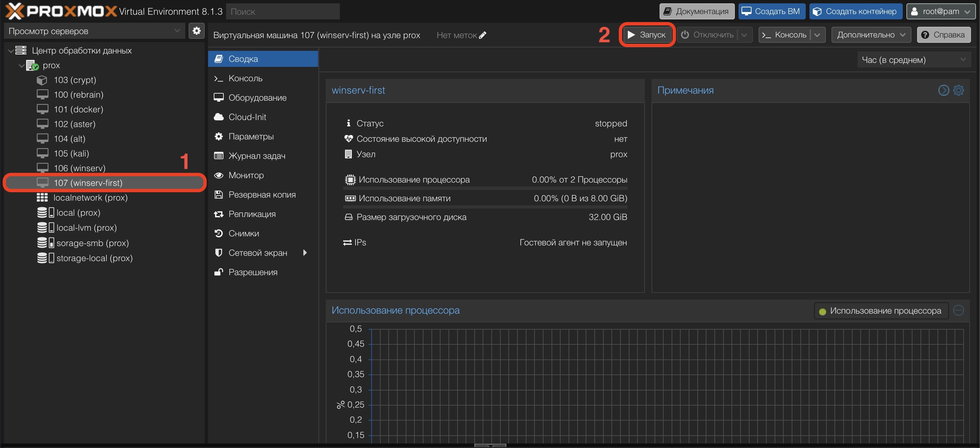Open the time range average dropdown
Screen dimensions: 980x448
[x=914, y=60]
